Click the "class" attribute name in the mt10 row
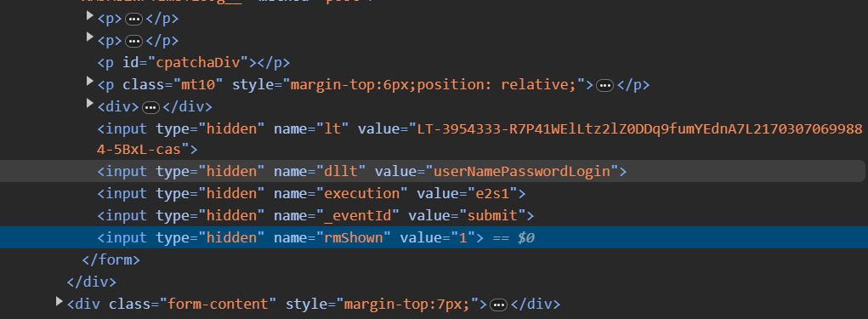868x319 pixels. (143, 85)
